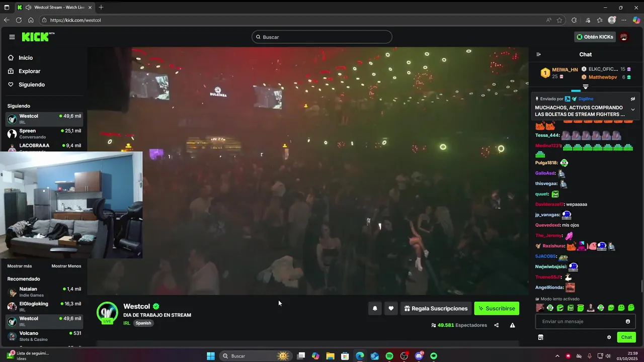This screenshot has height=362, width=644.
Task: Click Obtén KICKs button
Action: [595, 37]
